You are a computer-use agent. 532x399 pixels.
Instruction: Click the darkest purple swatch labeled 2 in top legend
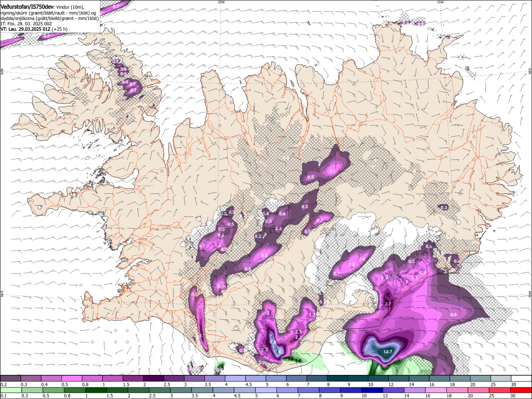click(153, 378)
